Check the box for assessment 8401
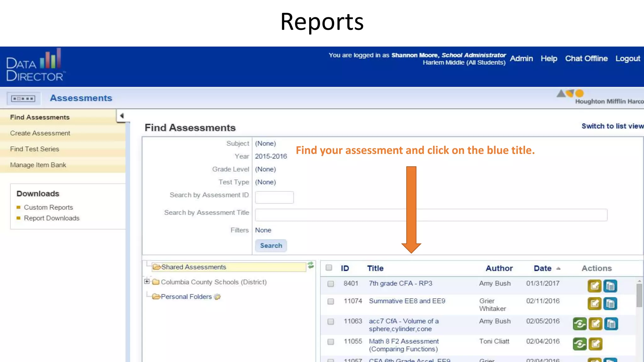The height and width of the screenshot is (362, 644). point(330,284)
